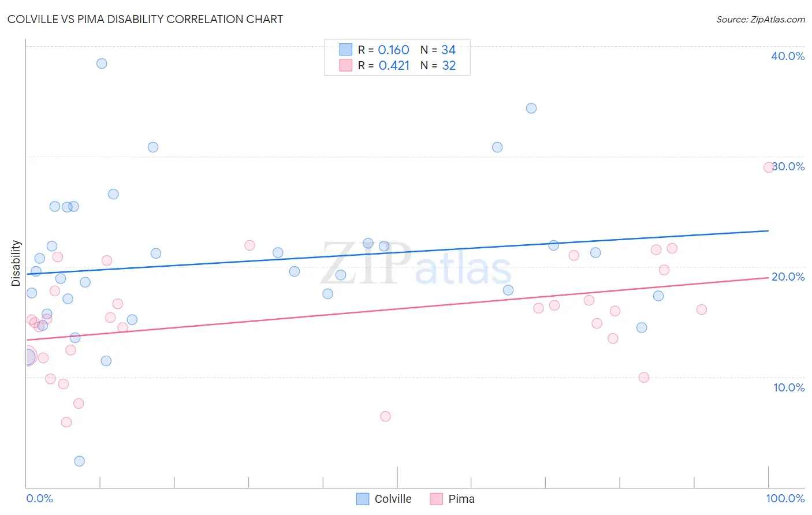Image resolution: width=812 pixels, height=515 pixels.
Task: Click the 10.0% y-axis tick label
Action: click(x=789, y=387)
